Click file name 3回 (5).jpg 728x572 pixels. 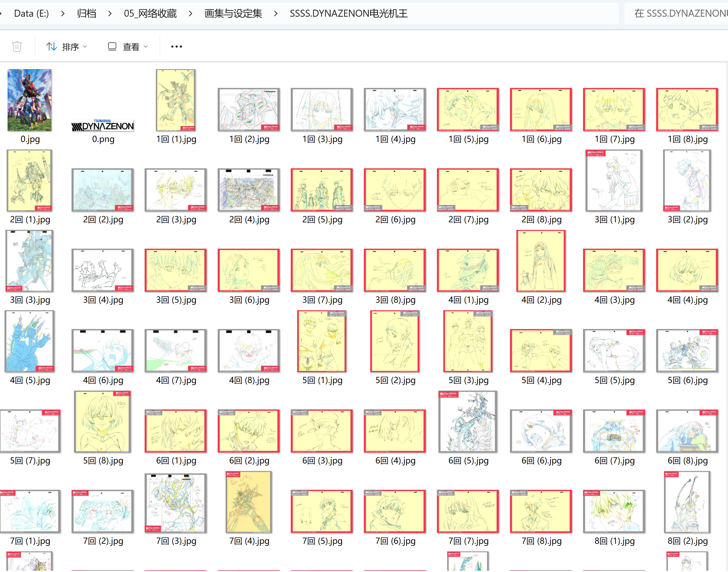[176, 300]
